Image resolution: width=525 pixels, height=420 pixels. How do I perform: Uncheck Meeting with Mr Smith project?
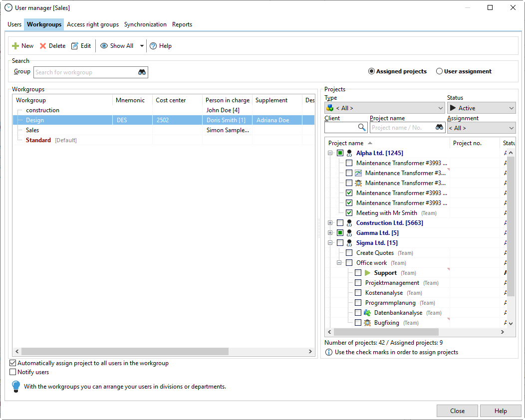[x=349, y=213]
